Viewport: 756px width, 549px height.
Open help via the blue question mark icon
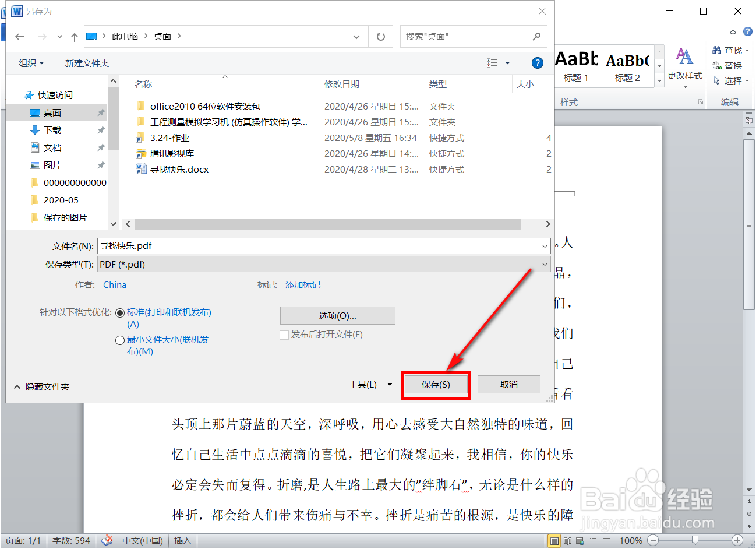(538, 63)
